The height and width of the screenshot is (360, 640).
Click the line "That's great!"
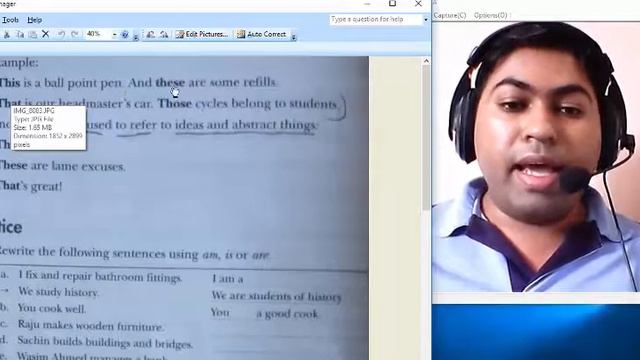click(x=31, y=186)
